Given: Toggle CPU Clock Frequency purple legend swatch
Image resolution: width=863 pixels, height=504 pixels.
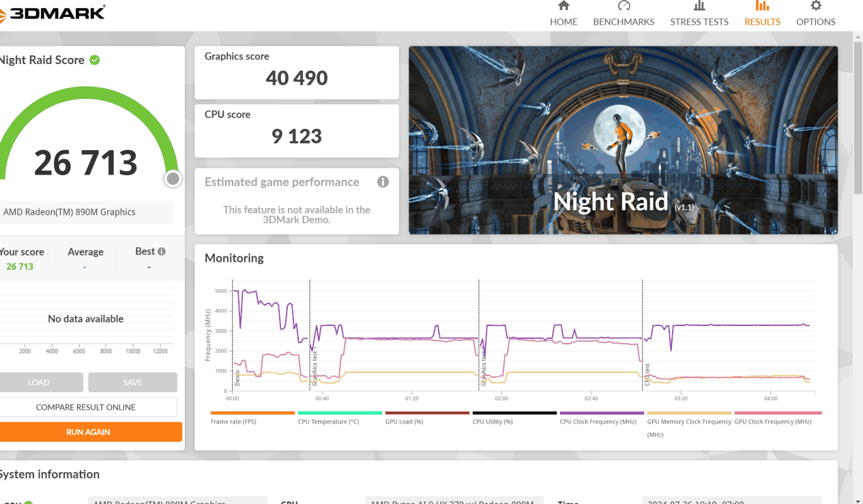Looking at the screenshot, I should point(601,413).
